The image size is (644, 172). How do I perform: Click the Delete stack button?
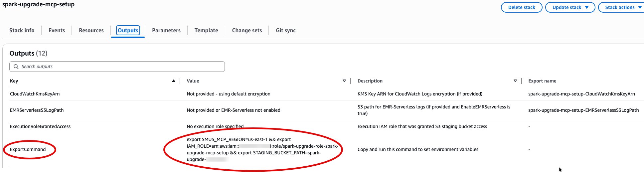pyautogui.click(x=522, y=7)
